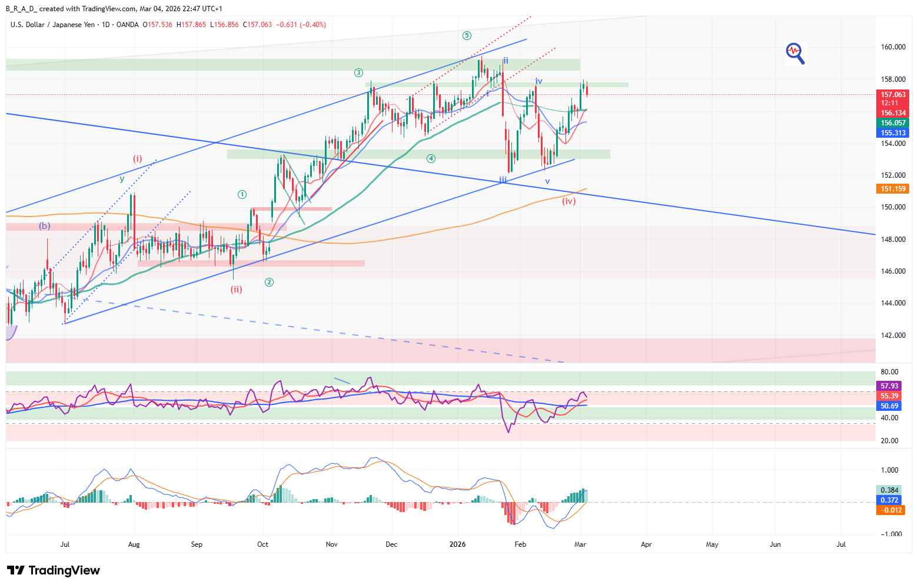Click the red 157.063 current price tag
Image resolution: width=918 pixels, height=588 pixels.
[x=893, y=94]
